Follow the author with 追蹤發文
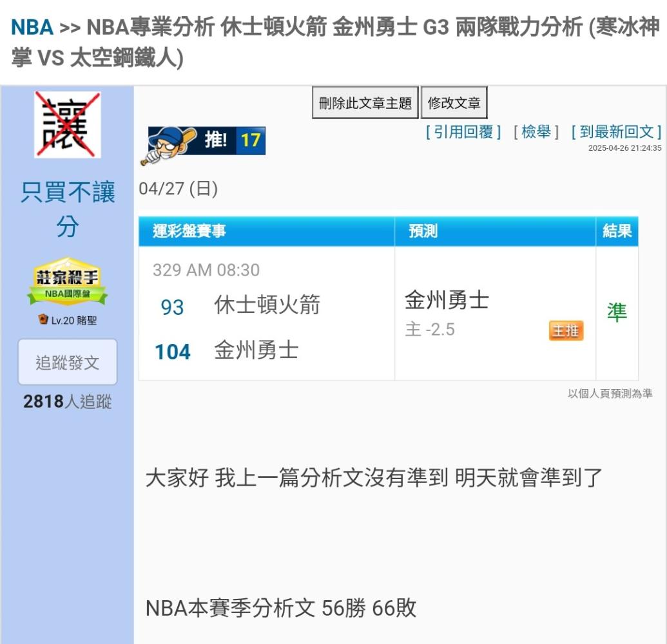667x644 pixels. click(x=68, y=362)
